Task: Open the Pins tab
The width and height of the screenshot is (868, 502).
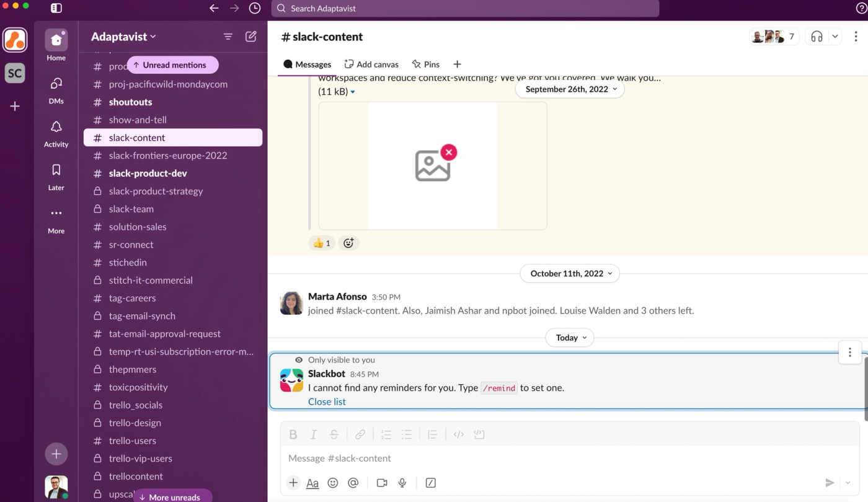Action: tap(425, 64)
